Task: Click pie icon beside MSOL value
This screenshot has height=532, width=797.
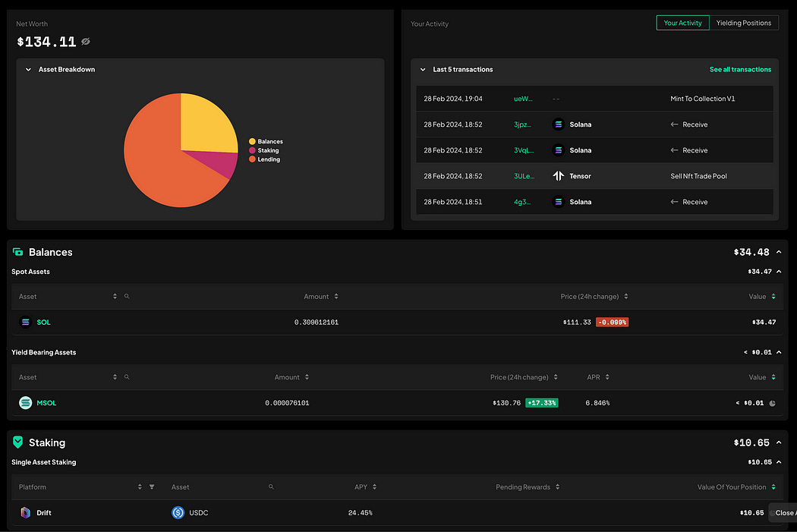Action: (772, 404)
